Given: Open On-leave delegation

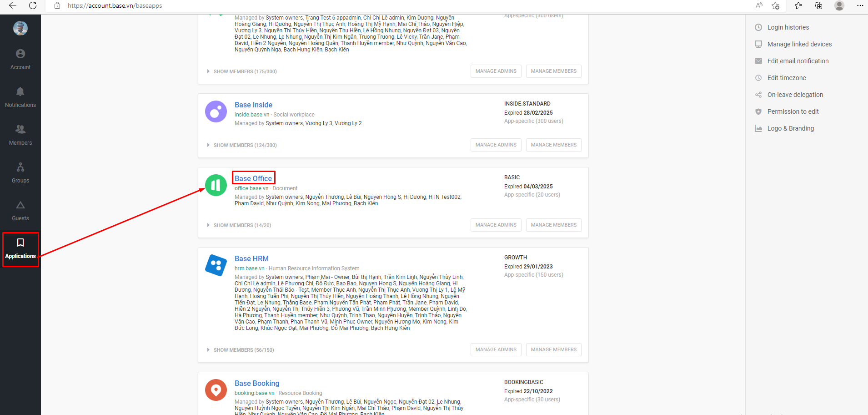Looking at the screenshot, I should (x=795, y=95).
